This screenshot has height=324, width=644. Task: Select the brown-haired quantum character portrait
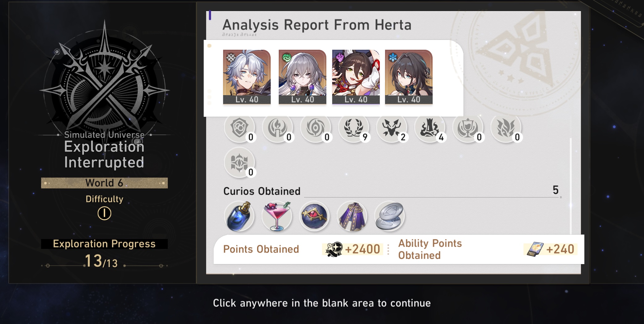pyautogui.click(x=356, y=77)
